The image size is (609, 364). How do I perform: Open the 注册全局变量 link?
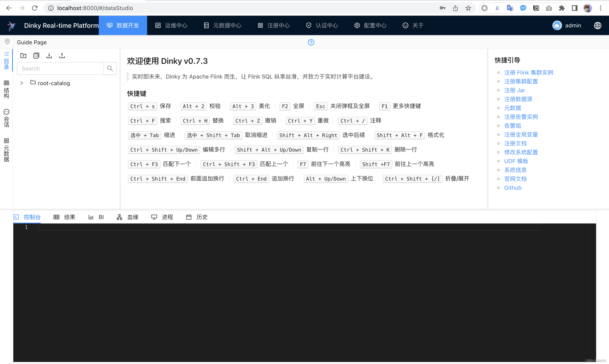[x=521, y=134]
